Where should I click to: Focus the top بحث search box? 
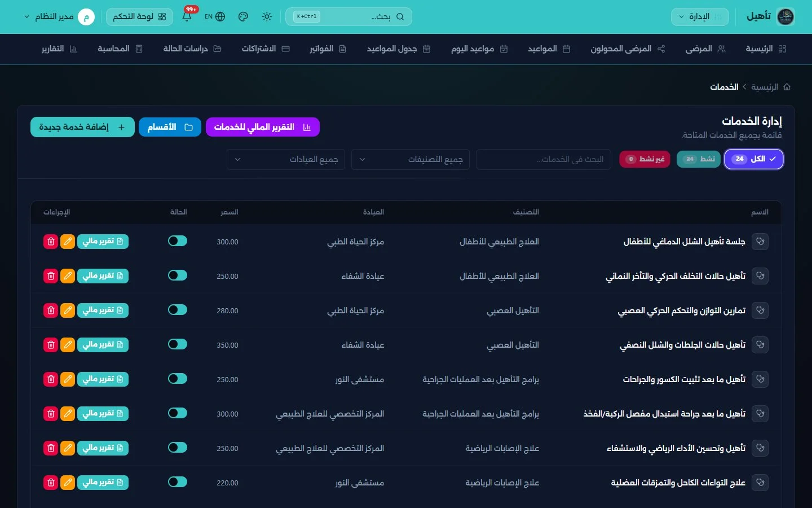348,17
